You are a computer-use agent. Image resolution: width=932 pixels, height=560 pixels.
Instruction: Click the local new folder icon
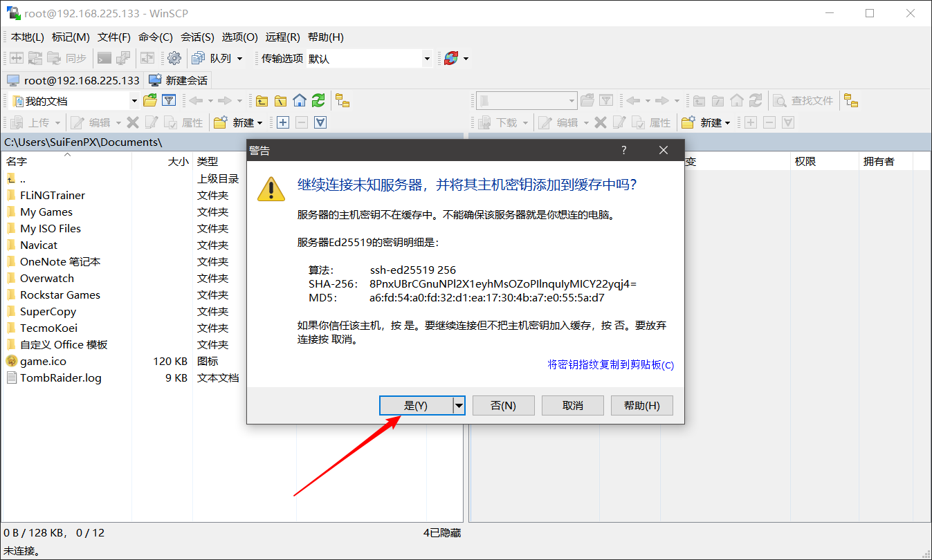coord(221,122)
